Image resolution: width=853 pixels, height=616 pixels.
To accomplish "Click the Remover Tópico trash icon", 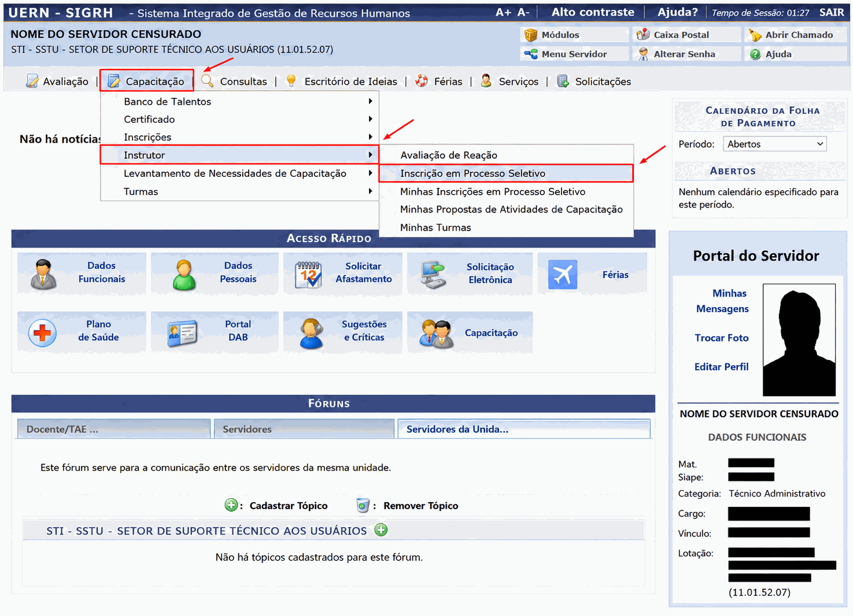I will [x=363, y=505].
